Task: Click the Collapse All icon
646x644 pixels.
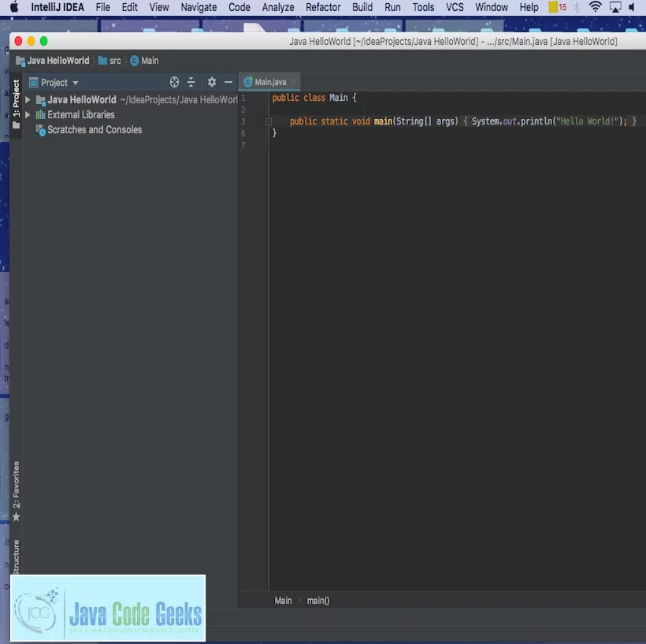Action: (191, 82)
